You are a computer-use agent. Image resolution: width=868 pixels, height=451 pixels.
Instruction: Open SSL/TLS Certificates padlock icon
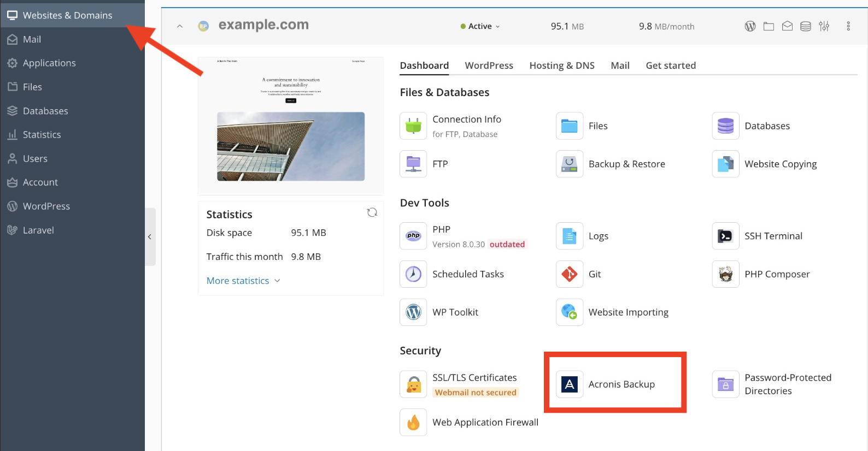413,384
